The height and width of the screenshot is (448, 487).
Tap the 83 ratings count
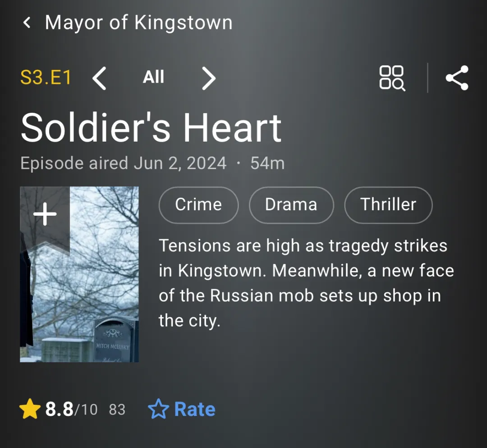point(117,410)
